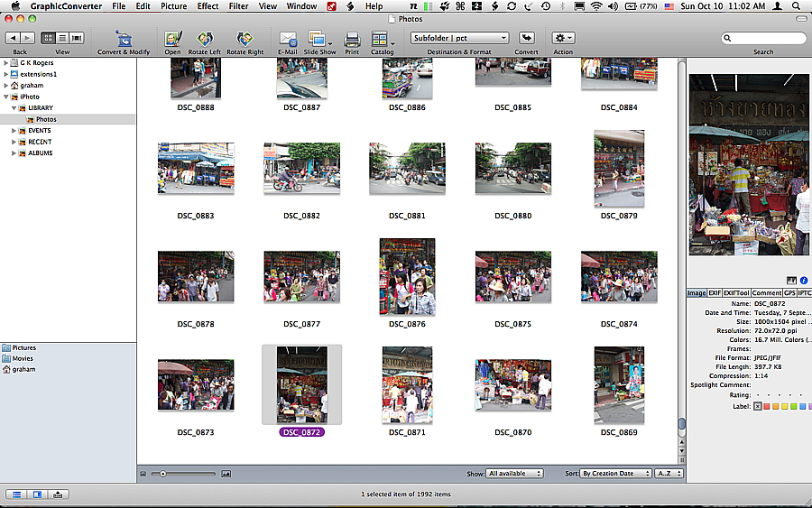Image resolution: width=812 pixels, height=508 pixels.
Task: Click the histogram icon in preview panel
Action: click(x=791, y=280)
